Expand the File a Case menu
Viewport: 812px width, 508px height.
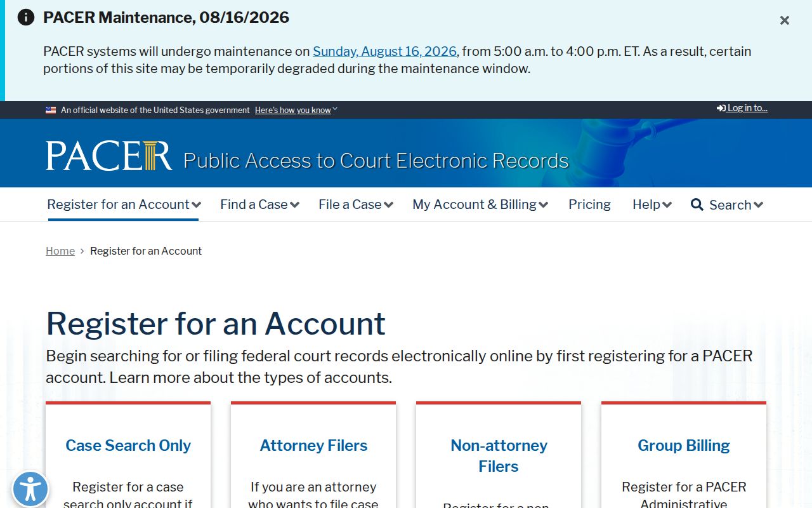(356, 204)
